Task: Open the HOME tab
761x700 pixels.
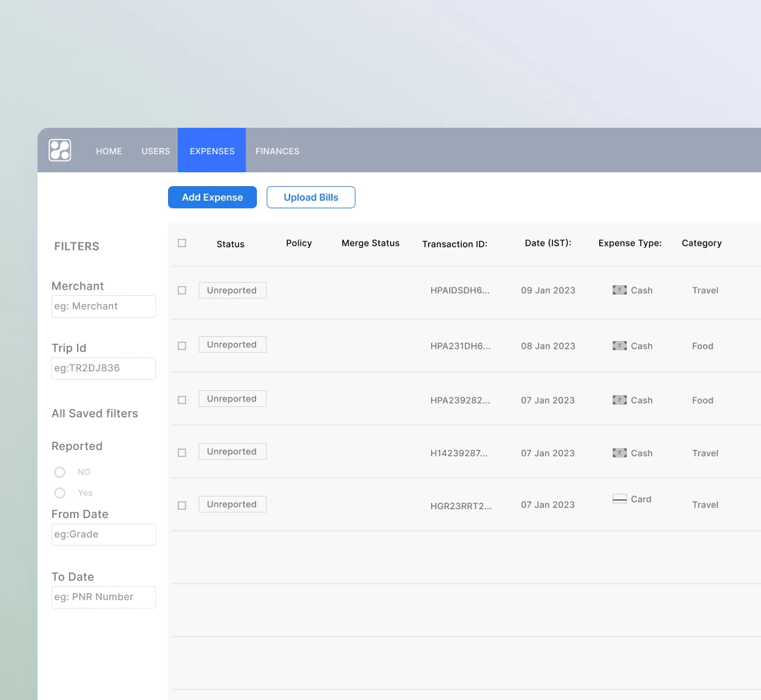Action: 109,151
